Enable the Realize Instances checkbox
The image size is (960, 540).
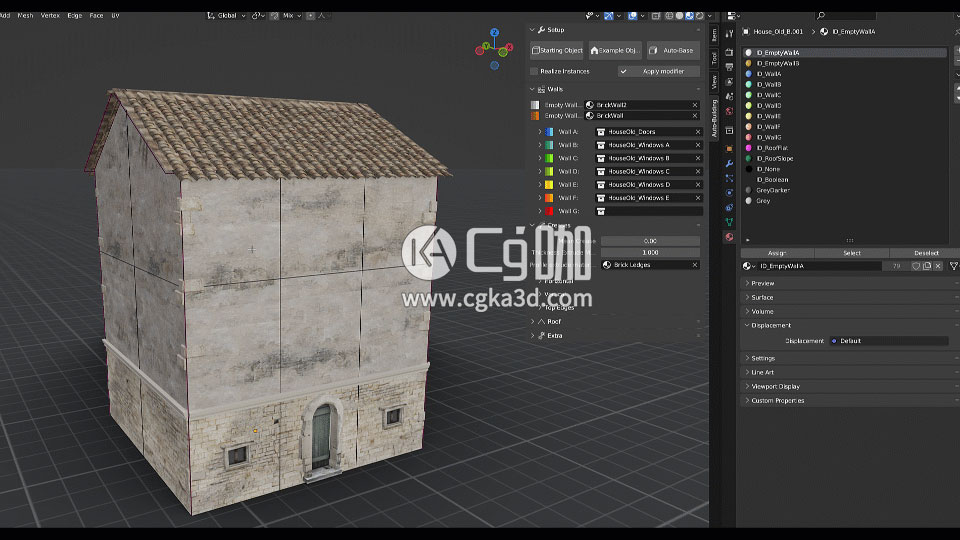(534, 71)
